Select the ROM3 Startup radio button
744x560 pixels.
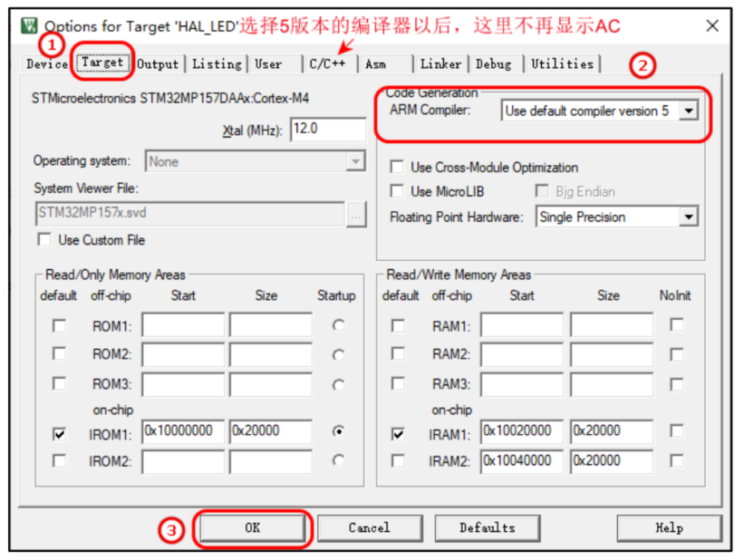338,384
